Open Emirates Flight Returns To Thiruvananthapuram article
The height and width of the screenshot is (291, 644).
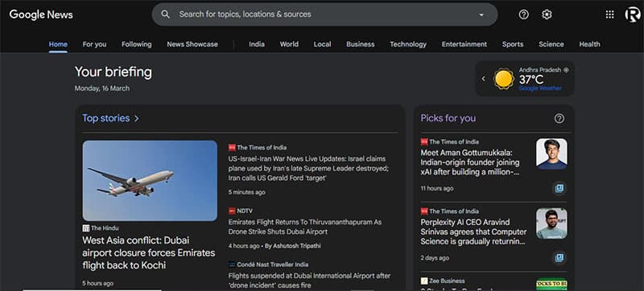(x=305, y=227)
